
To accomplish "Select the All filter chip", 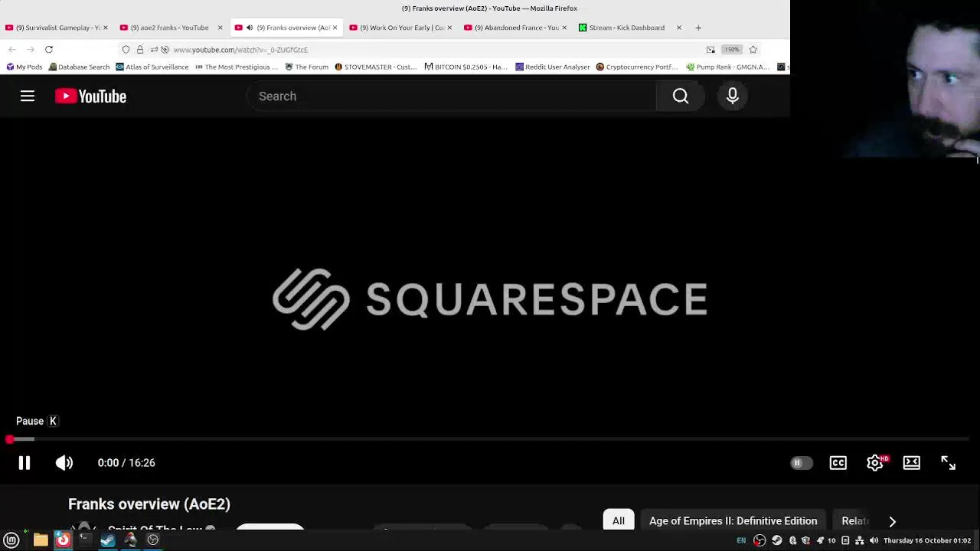I will [619, 520].
